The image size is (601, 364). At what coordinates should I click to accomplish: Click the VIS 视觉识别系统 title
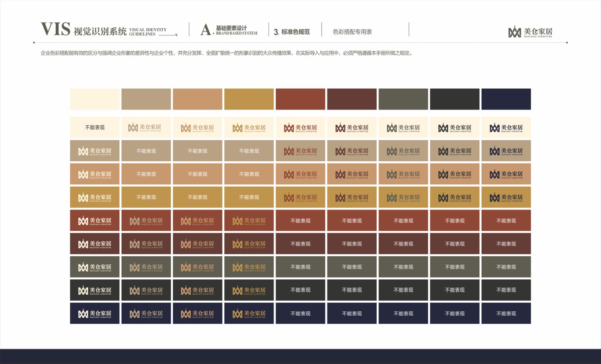(x=83, y=30)
